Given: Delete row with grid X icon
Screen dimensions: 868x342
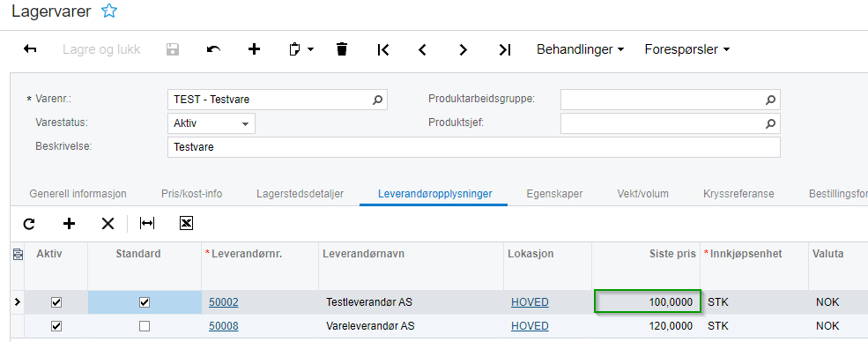Looking at the screenshot, I should pos(108,224).
